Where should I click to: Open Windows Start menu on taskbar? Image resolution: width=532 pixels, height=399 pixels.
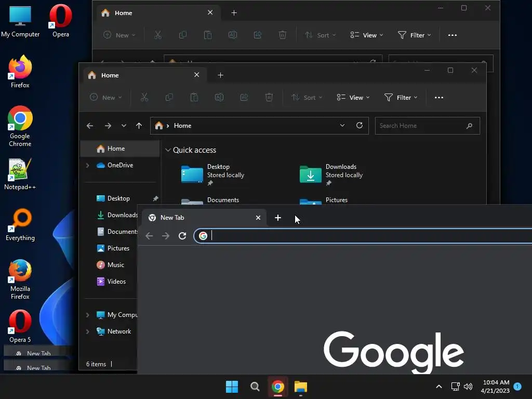pos(232,387)
